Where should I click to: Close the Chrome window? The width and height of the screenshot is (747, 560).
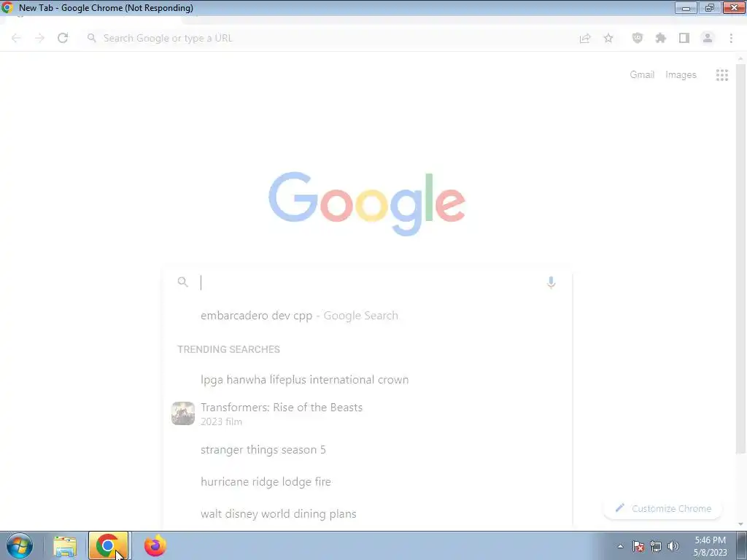[734, 7]
